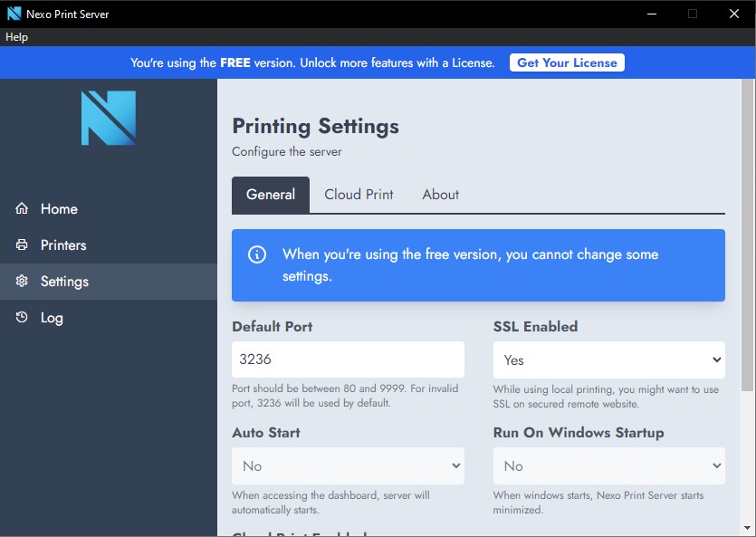
Task: Switch to the General tab
Action: click(271, 195)
